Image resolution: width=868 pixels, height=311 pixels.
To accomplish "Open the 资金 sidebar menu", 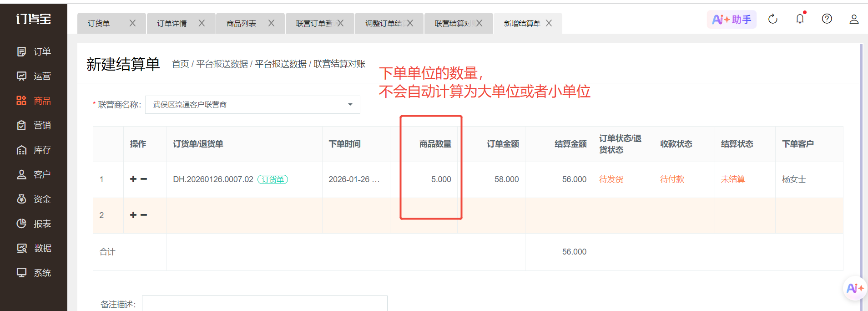I will pos(34,199).
